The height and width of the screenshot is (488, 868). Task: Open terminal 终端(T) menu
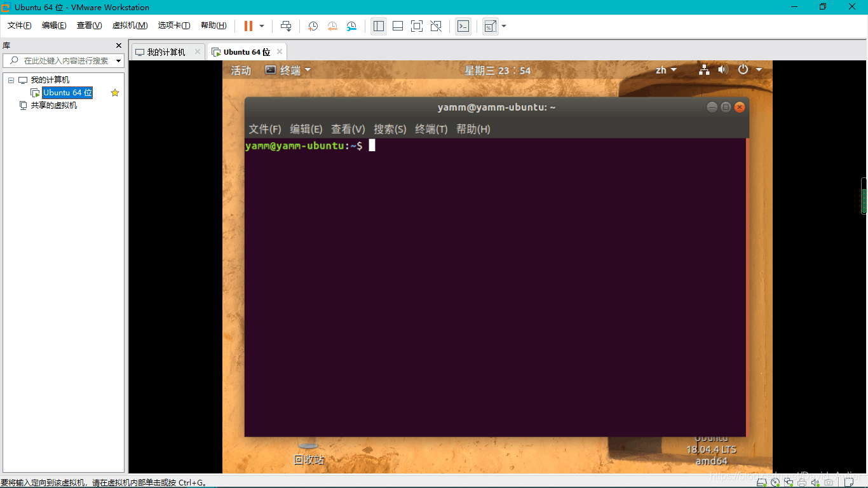click(x=431, y=129)
